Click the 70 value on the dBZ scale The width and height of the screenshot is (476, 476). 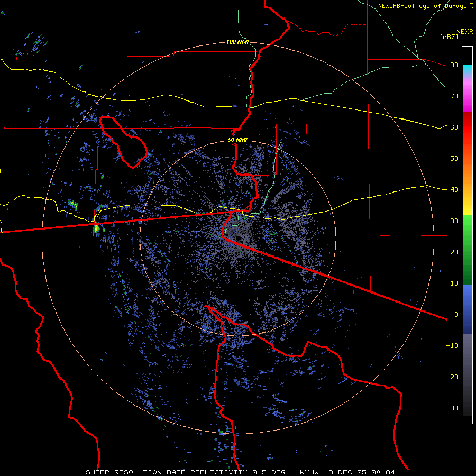(x=454, y=96)
